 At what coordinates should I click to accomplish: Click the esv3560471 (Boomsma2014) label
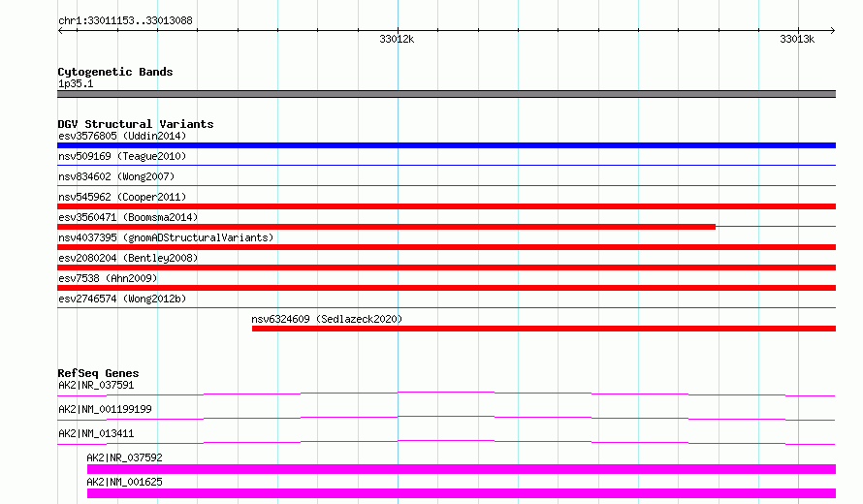[128, 217]
